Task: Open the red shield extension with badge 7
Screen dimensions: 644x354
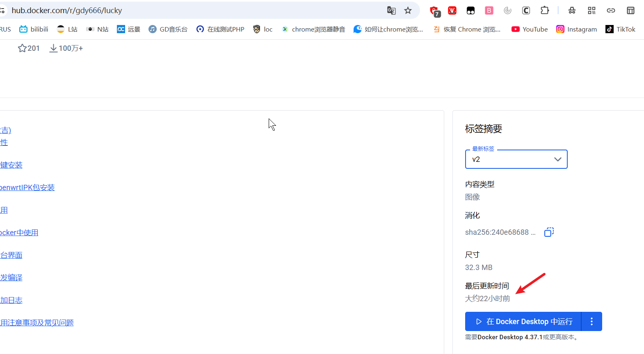Action: [x=435, y=11]
